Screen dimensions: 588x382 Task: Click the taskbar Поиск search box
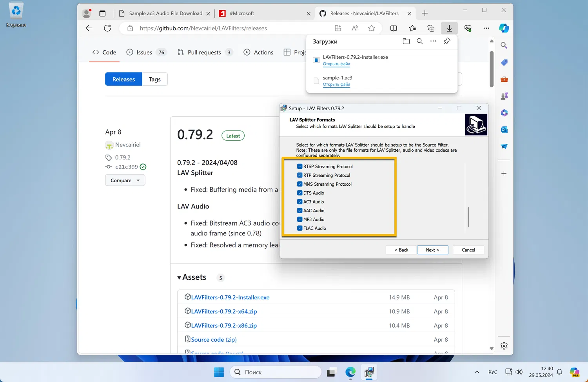tap(276, 372)
